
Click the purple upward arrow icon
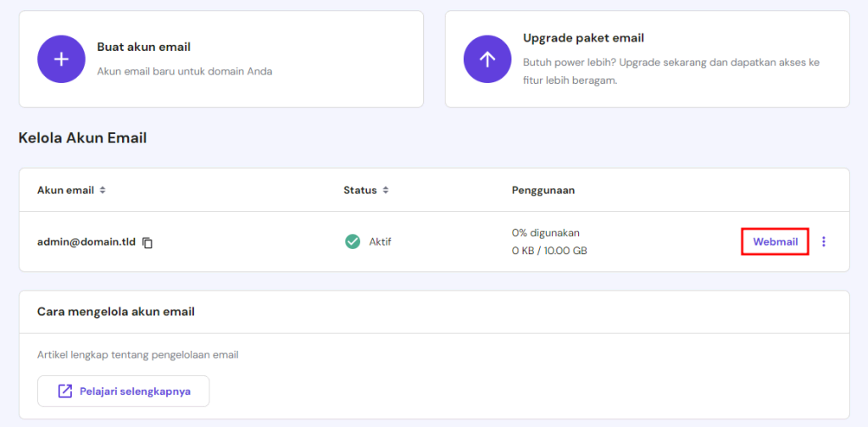tap(487, 59)
